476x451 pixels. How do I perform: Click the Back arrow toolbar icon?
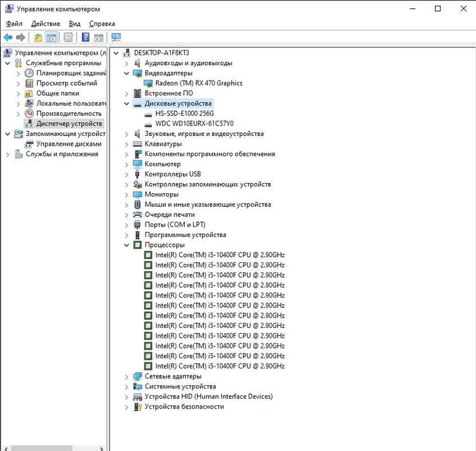(x=8, y=37)
